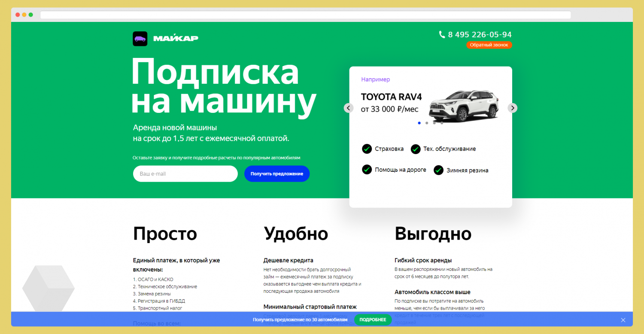Click the Зимняя резина checkmark icon

point(438,170)
